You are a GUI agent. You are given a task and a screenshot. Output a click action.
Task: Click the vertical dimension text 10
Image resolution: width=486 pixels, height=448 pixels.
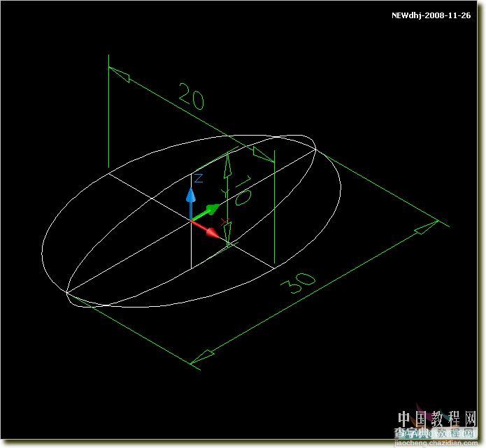click(x=243, y=190)
